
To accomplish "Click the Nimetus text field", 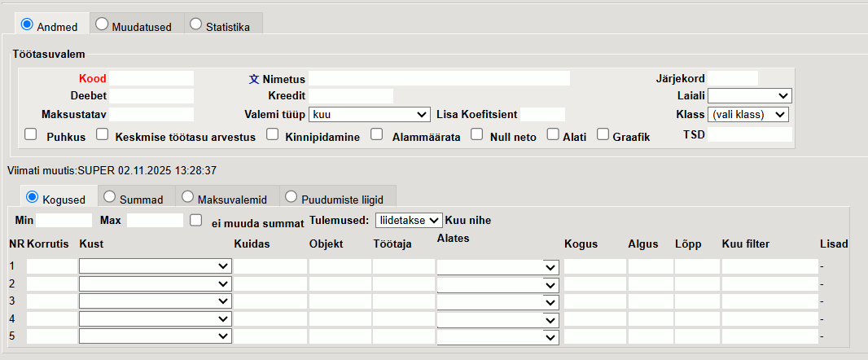I will 438,79.
